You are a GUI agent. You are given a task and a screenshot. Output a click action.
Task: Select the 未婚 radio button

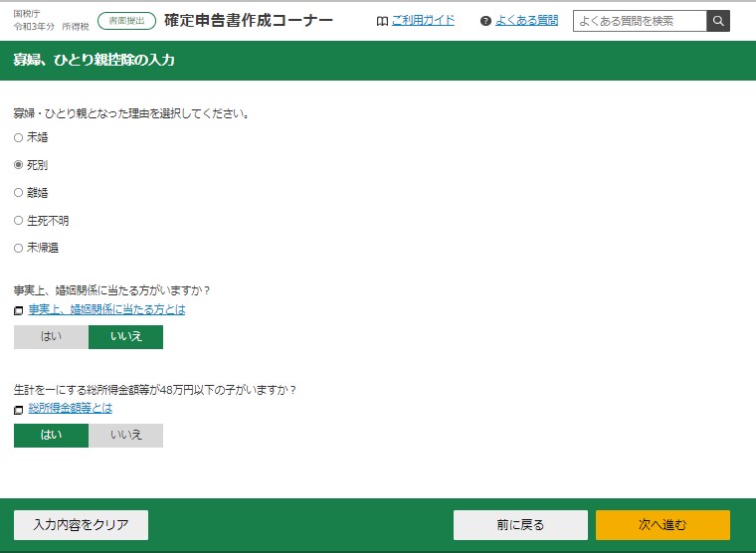coord(19,137)
